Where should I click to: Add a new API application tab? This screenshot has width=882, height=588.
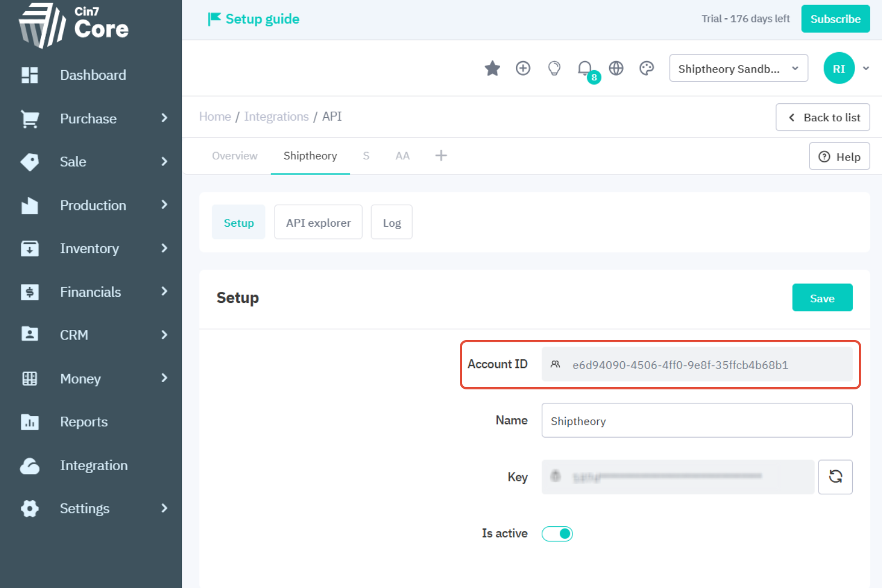click(441, 155)
